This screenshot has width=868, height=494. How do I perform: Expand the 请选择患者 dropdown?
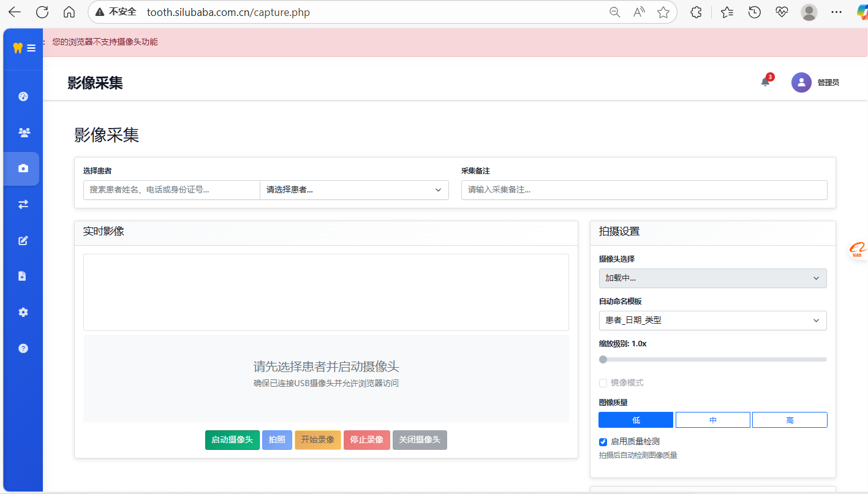coord(354,190)
